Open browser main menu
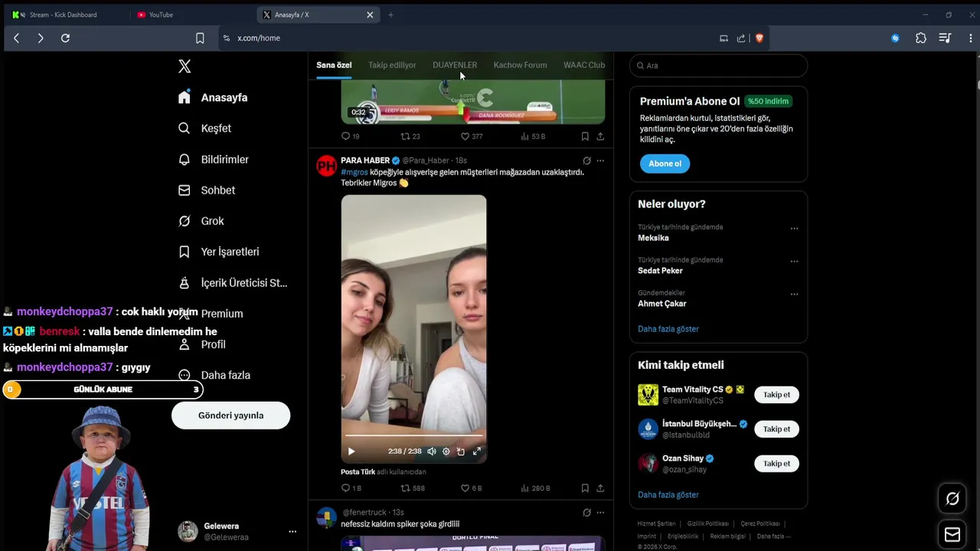 [x=971, y=38]
